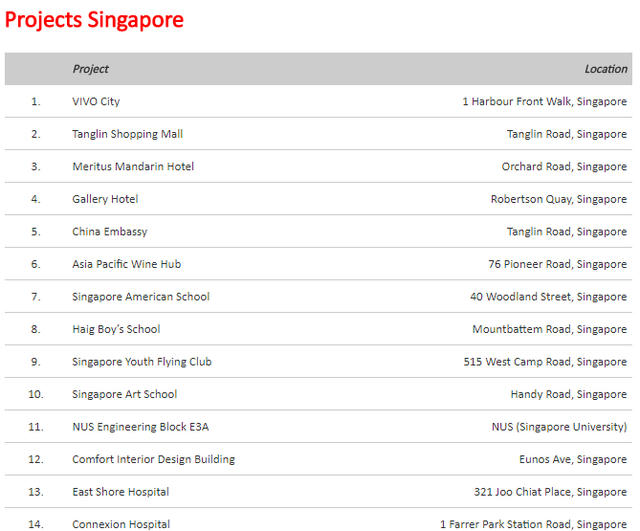Click the Project column header
Viewport: 640px width, 531px height.
(90, 69)
